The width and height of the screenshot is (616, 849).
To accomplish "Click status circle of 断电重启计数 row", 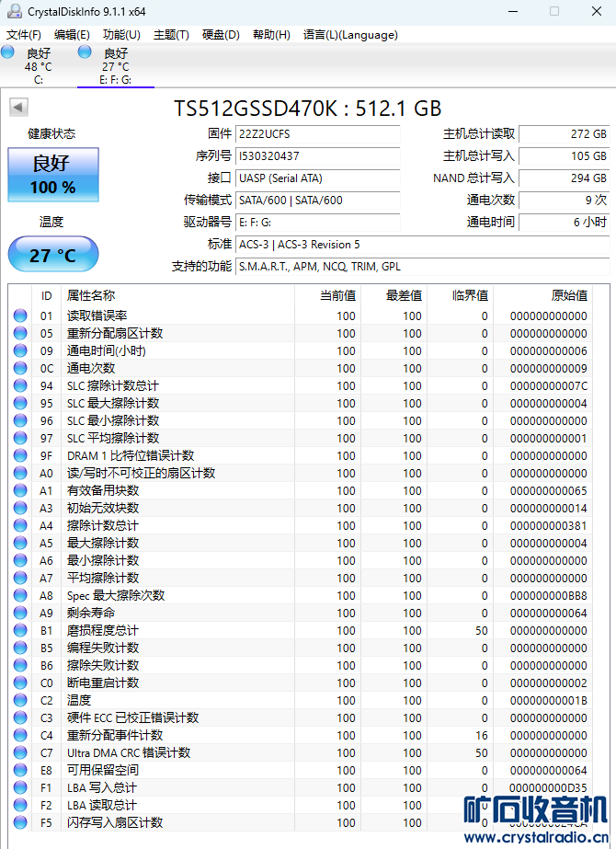I will click(20, 683).
